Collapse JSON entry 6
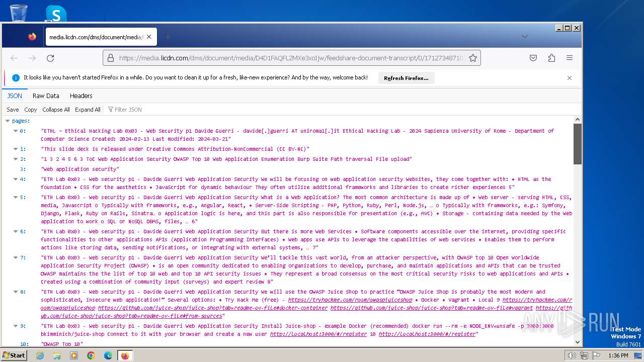The image size is (644, 362). [x=16, y=231]
